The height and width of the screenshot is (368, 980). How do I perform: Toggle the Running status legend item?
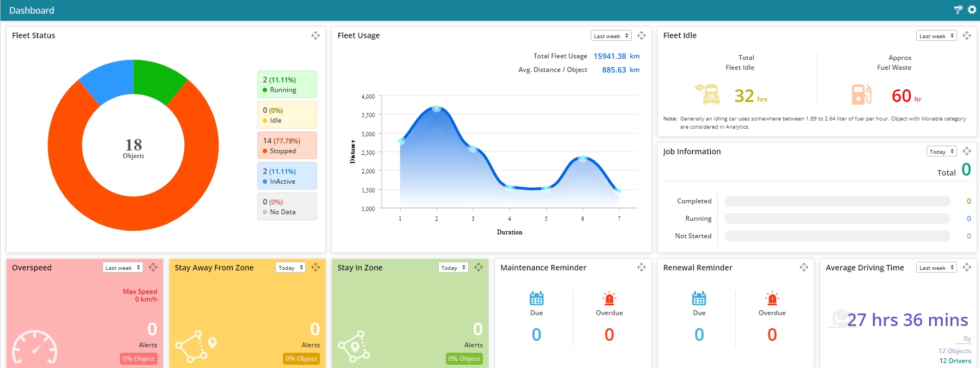point(287,85)
